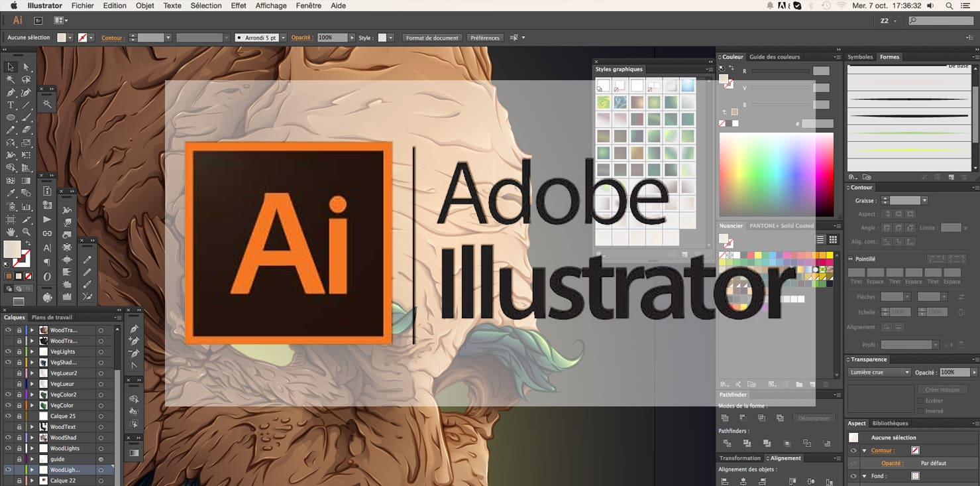The width and height of the screenshot is (980, 486).
Task: Select the Line Segment tool
Action: [27, 105]
